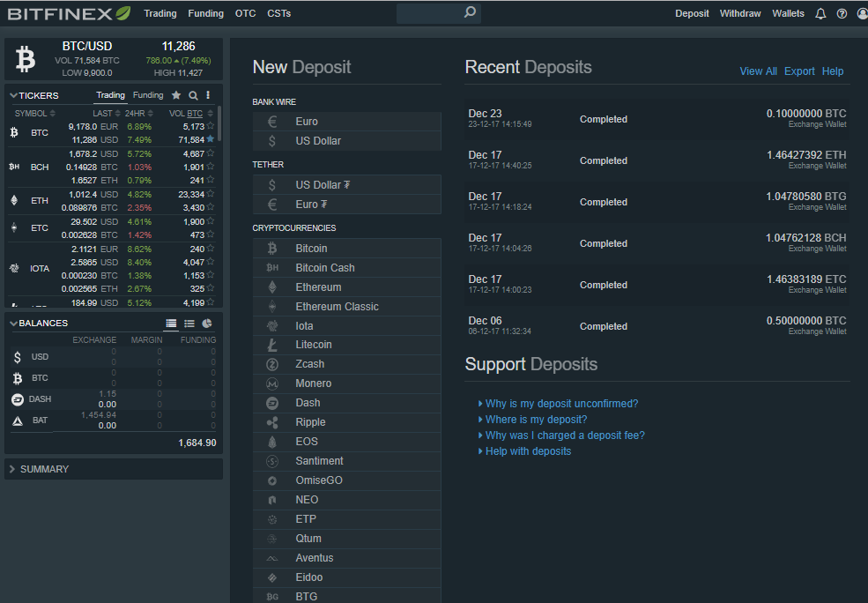
Task: Go to Withdraw page
Action: [x=740, y=13]
